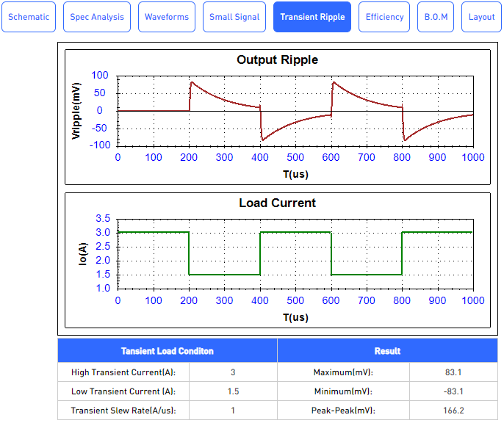The height and width of the screenshot is (423, 504).
Task: Click the Result table header
Action: [387, 350]
